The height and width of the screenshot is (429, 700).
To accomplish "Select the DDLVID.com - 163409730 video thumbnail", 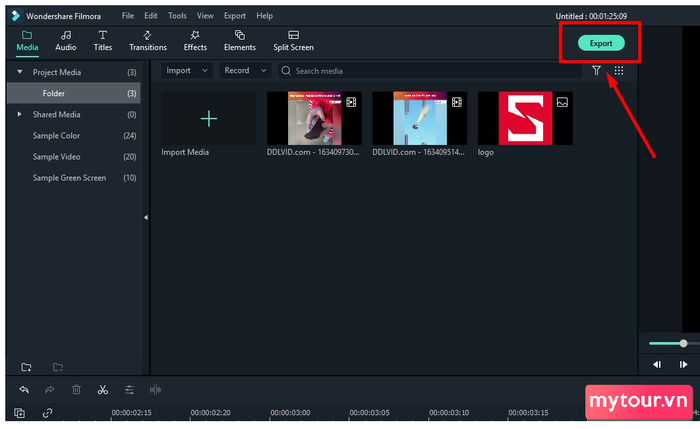I will pos(314,118).
